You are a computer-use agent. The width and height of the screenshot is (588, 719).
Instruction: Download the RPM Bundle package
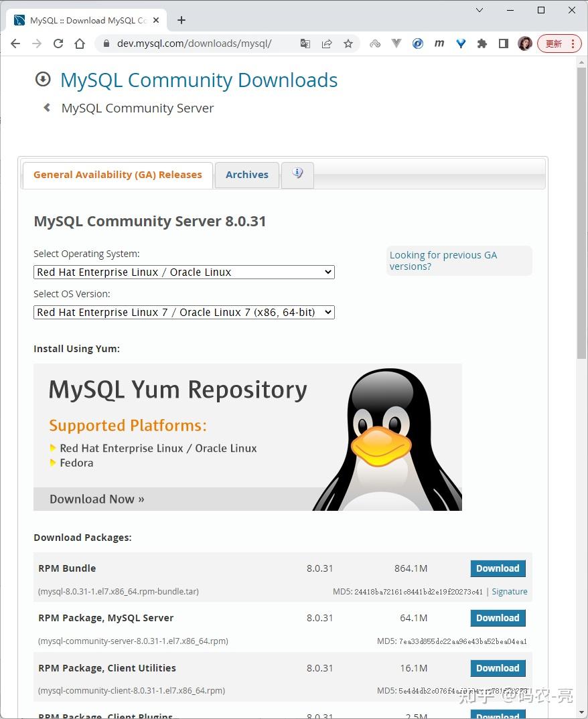[498, 568]
